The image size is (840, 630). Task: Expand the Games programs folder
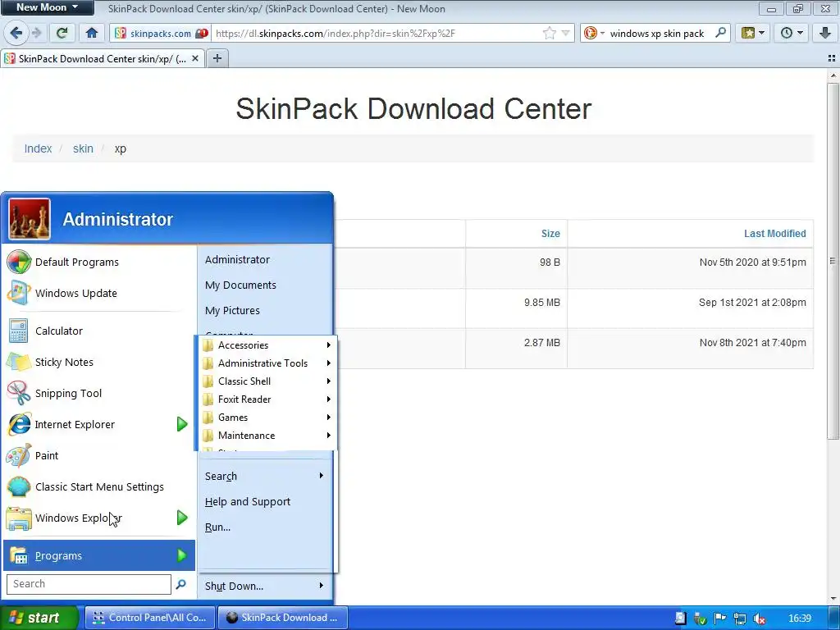click(x=267, y=418)
